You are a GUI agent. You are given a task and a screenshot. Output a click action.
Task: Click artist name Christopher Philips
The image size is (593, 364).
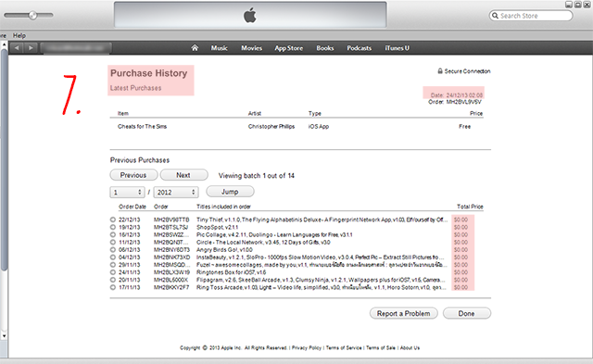click(271, 126)
